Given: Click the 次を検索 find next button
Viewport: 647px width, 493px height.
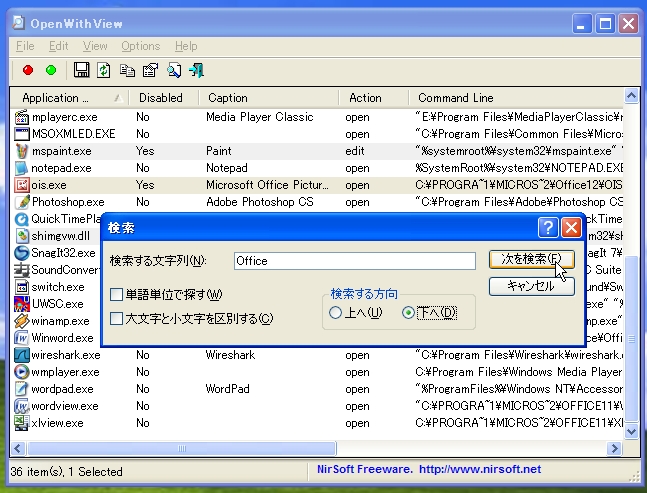Looking at the screenshot, I should point(531,259).
